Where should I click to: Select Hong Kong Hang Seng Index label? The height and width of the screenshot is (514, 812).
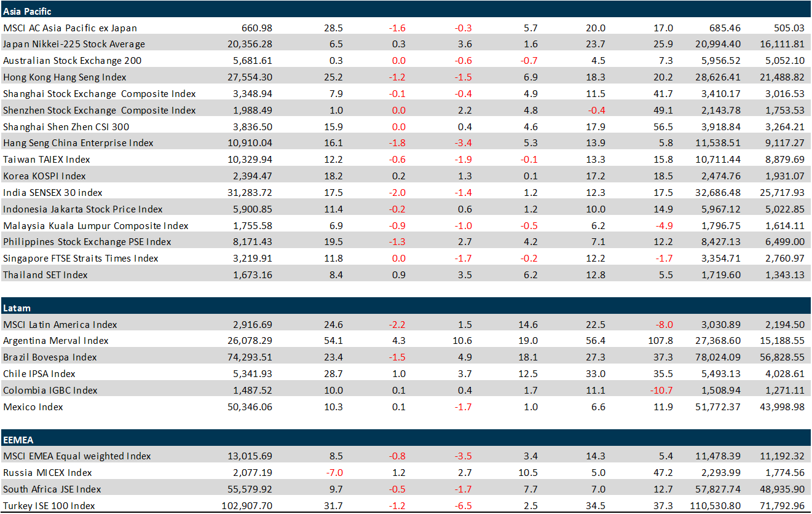click(65, 77)
